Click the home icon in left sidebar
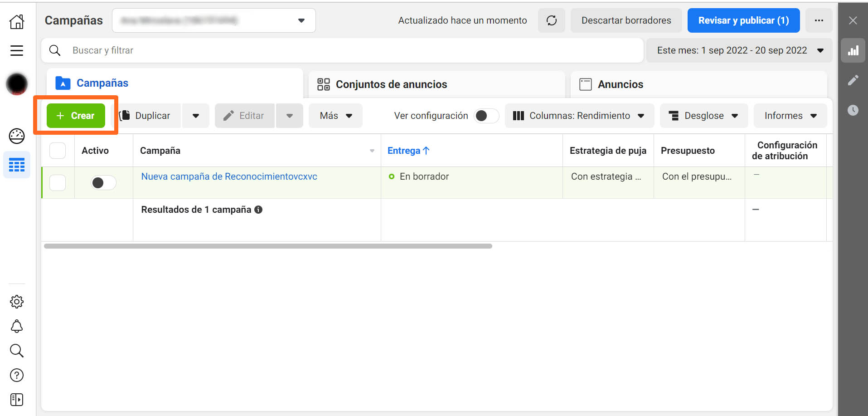Screen dimensions: 868x416 (x=17, y=21)
